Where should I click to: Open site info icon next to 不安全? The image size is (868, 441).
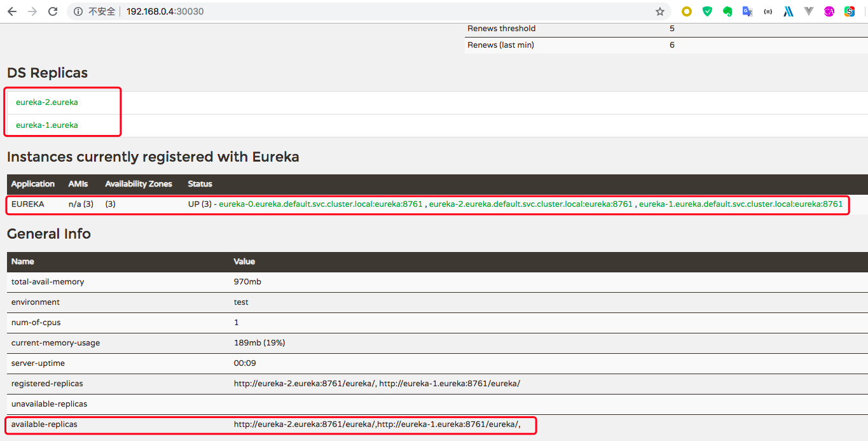(x=78, y=11)
